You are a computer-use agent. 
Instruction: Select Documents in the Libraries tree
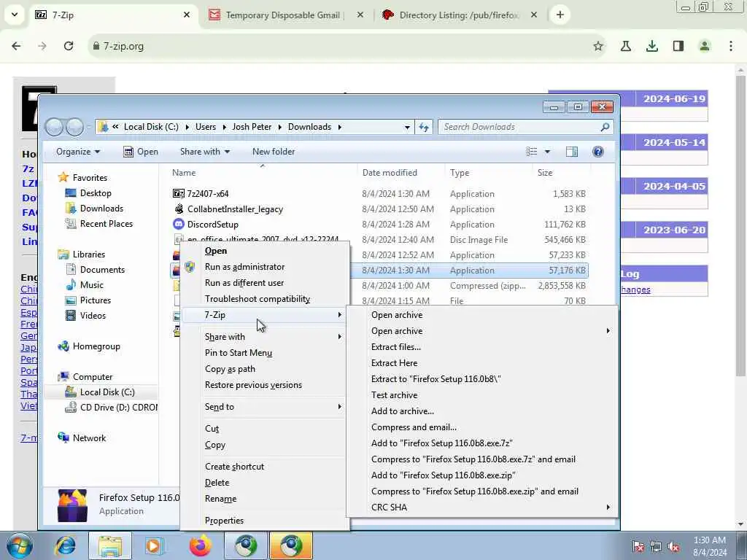[x=102, y=270]
